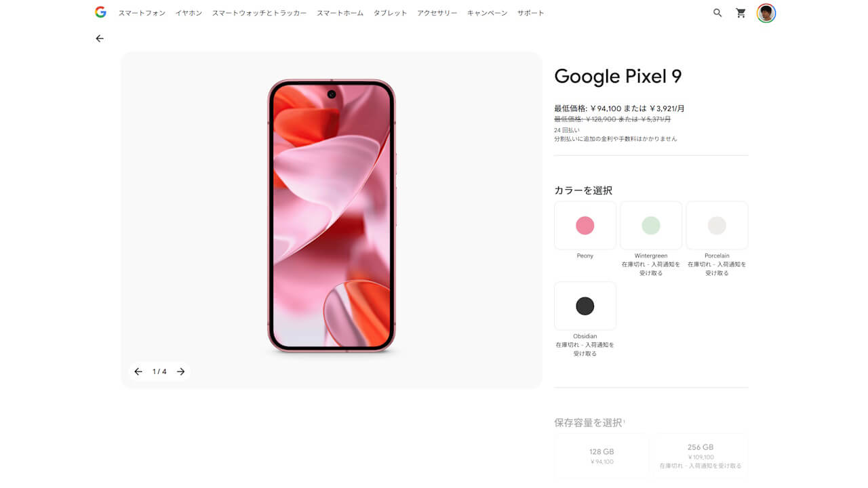Select the Obsidian black color option

[x=585, y=306]
